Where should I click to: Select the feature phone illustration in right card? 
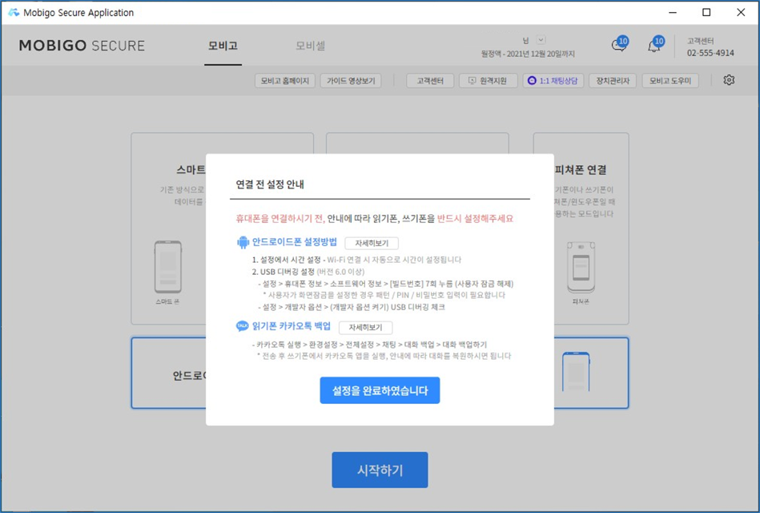581,268
